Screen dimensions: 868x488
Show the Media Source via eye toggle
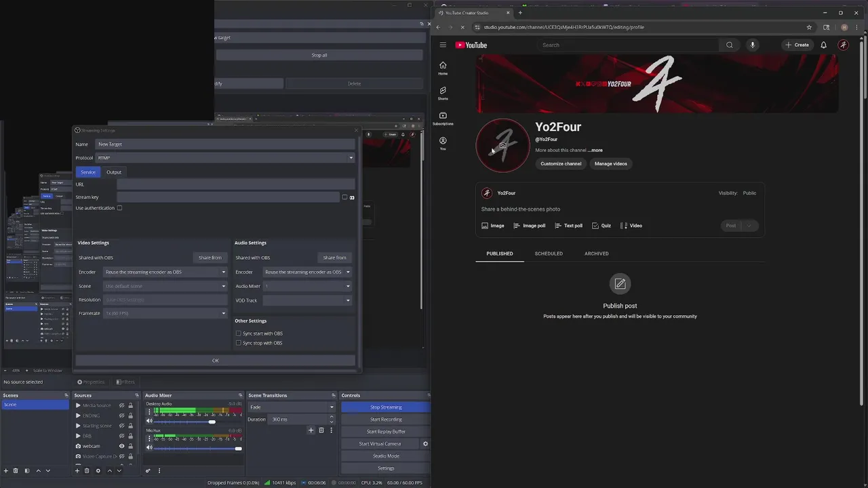(121, 405)
